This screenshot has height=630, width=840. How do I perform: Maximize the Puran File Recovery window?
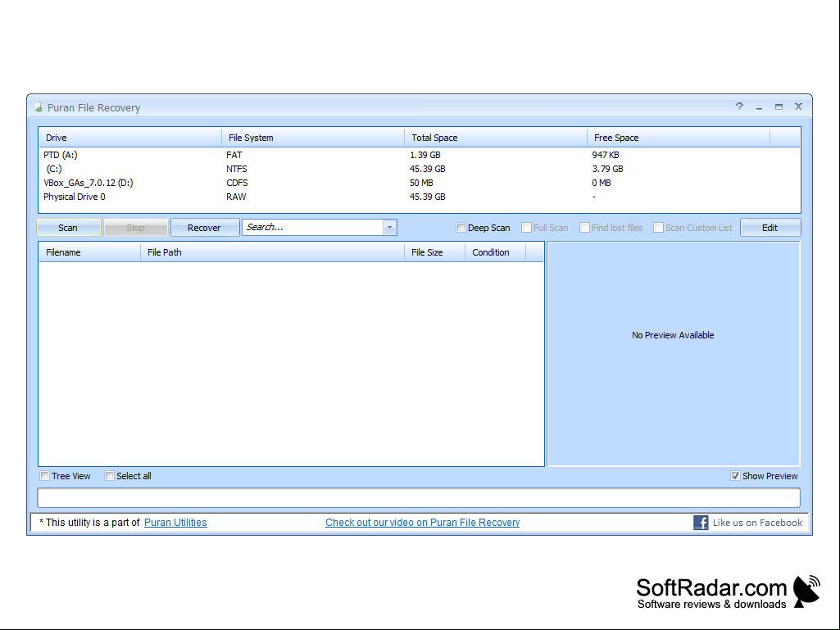779,107
